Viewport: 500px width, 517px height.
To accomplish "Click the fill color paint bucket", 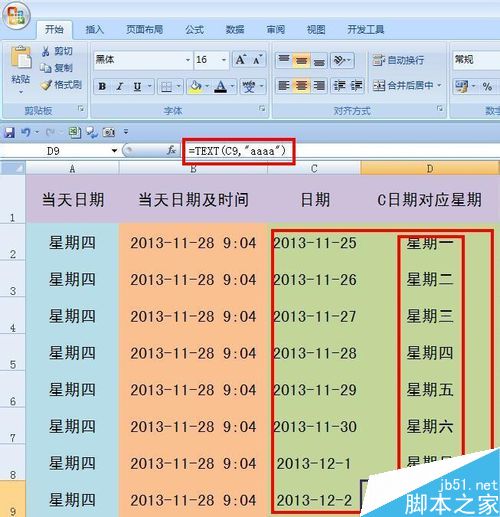I will coord(195,86).
